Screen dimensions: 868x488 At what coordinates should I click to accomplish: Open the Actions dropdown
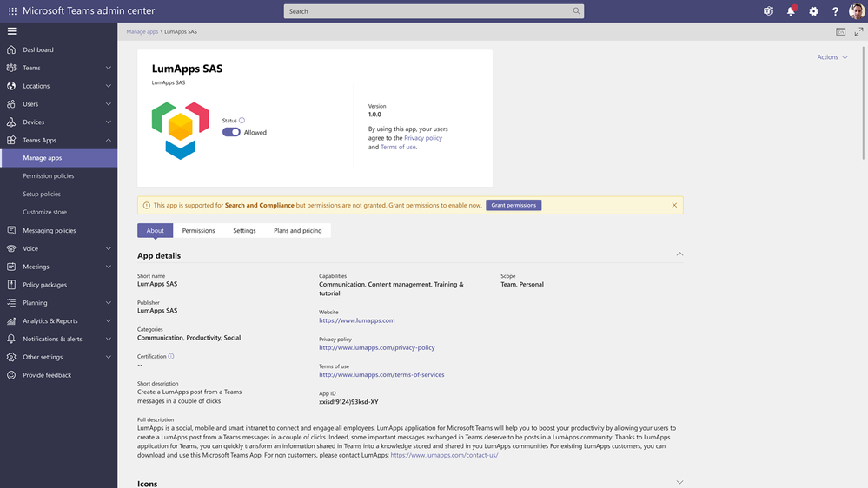(x=832, y=57)
